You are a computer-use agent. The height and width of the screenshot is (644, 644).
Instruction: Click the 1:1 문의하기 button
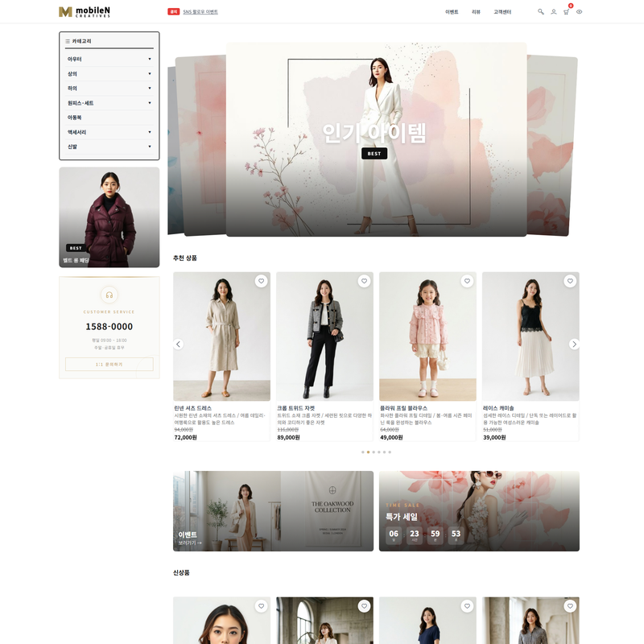(109, 365)
